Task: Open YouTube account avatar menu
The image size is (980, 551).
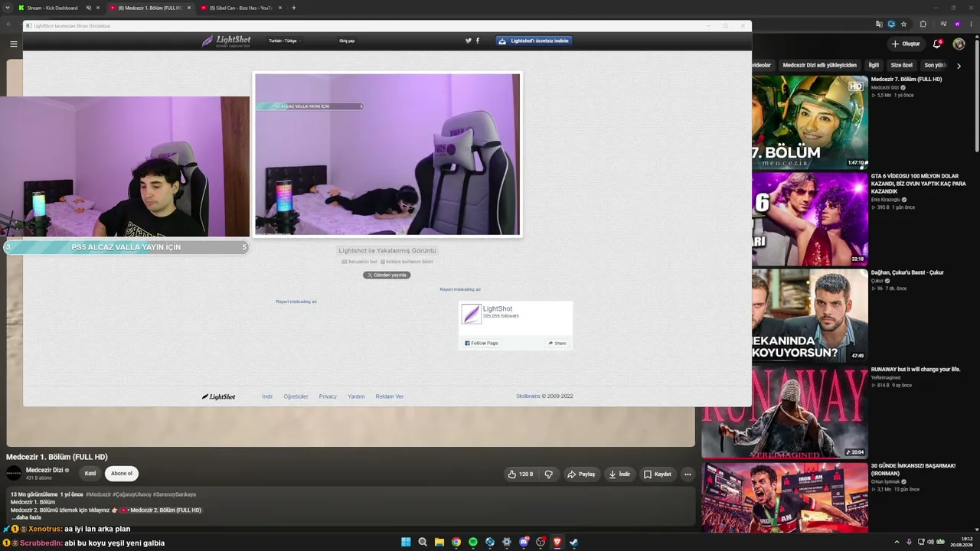Action: click(x=959, y=44)
